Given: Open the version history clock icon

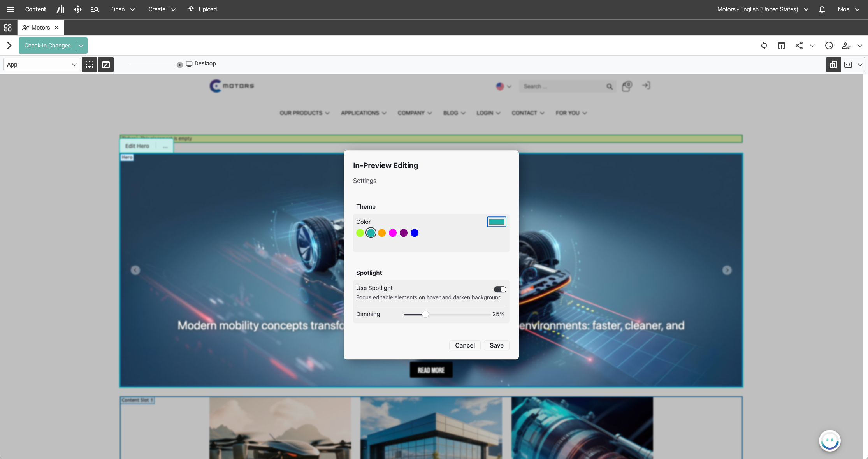Looking at the screenshot, I should pyautogui.click(x=829, y=46).
